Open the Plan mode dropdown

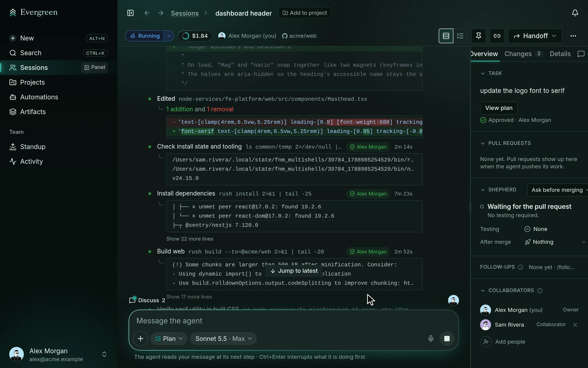(x=169, y=339)
